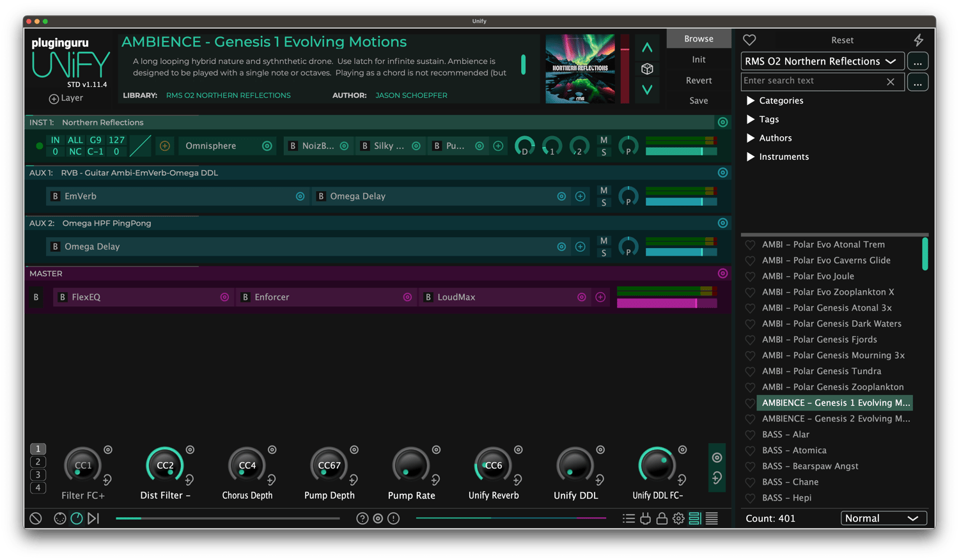Click the Dist Filter – macro knob

point(165,465)
